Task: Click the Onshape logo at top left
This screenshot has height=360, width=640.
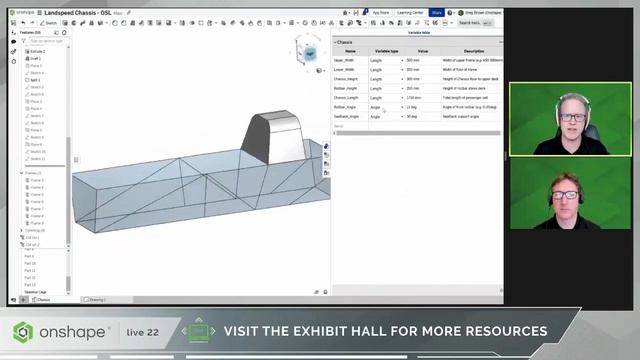Action: [x=22, y=13]
